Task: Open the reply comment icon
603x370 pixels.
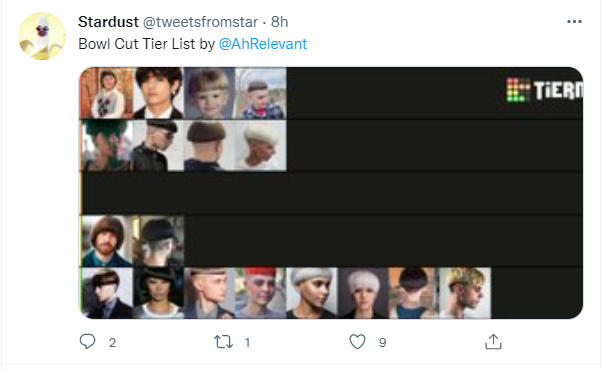Action: pyautogui.click(x=87, y=342)
